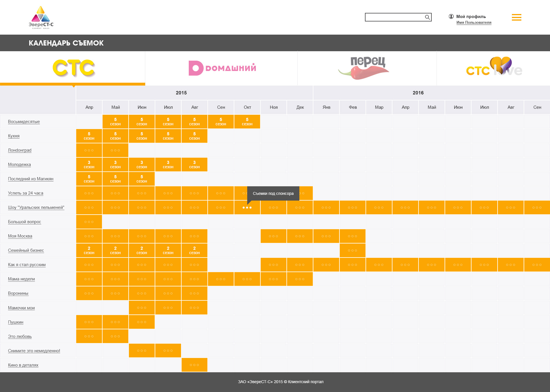Open the Мама недели link
550x392 pixels.
tap(21, 279)
